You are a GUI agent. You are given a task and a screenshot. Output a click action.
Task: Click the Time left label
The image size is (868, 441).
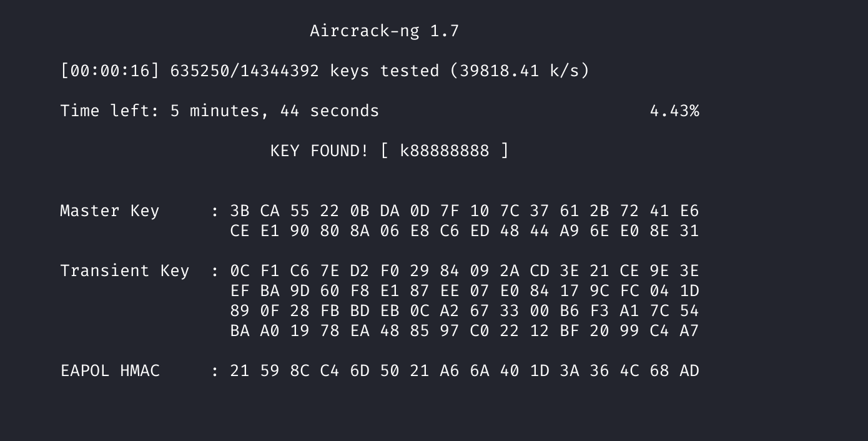coord(110,111)
